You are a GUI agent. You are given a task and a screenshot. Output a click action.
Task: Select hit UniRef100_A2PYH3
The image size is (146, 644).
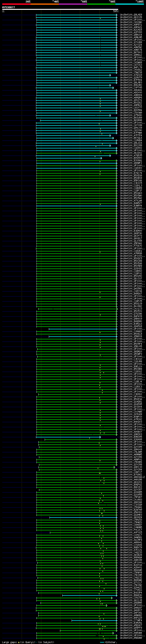click(131, 32)
